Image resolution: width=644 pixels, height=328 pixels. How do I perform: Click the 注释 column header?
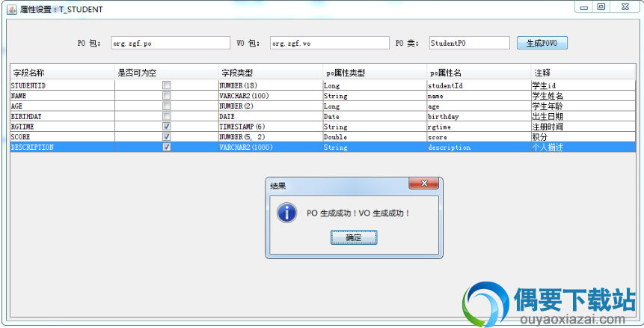point(583,73)
